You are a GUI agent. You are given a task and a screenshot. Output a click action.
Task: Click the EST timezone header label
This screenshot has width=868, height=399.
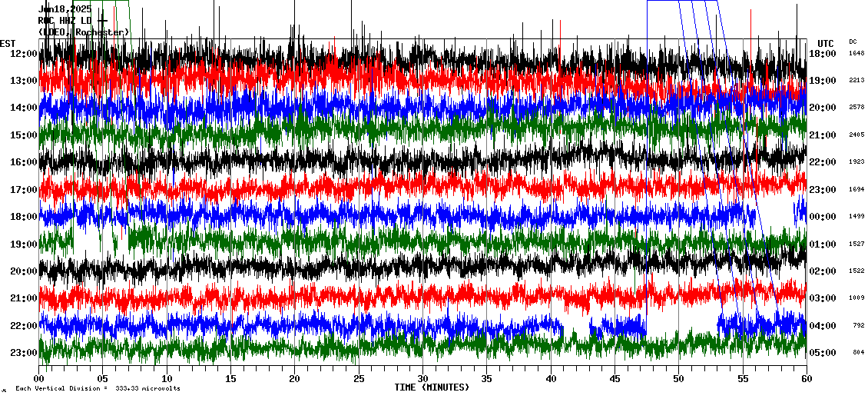(8, 43)
